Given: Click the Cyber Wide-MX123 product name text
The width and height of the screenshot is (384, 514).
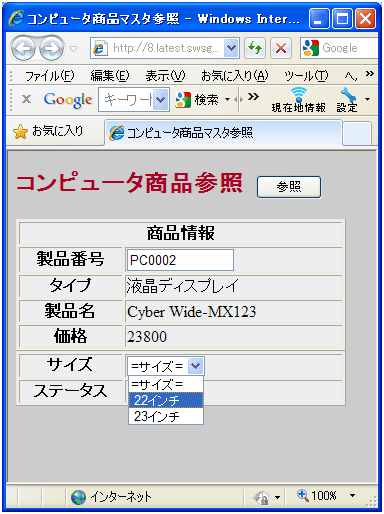Looking at the screenshot, I should click(192, 312).
